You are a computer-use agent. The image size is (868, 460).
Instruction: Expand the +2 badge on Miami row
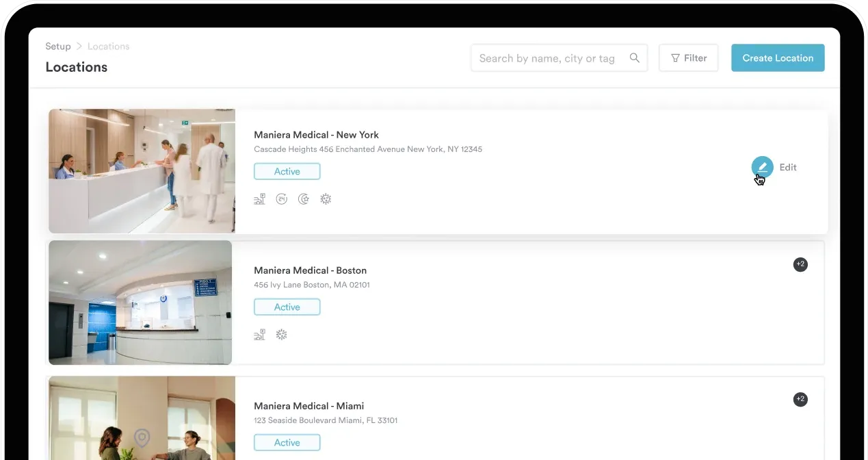pos(800,398)
